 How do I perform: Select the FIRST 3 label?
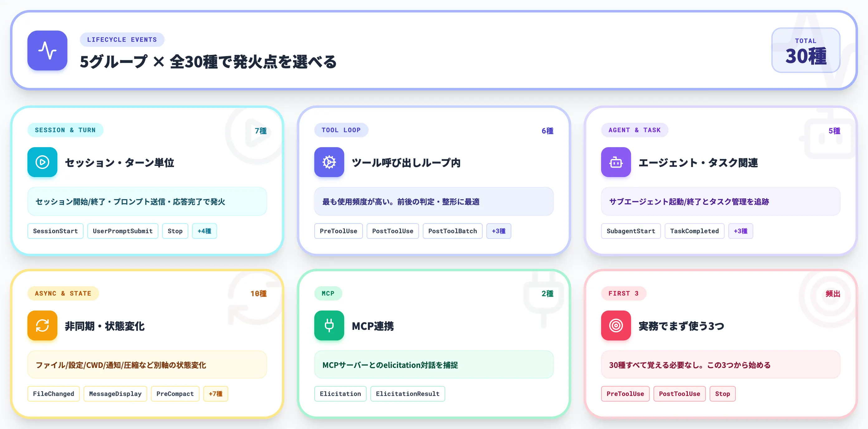(x=624, y=293)
